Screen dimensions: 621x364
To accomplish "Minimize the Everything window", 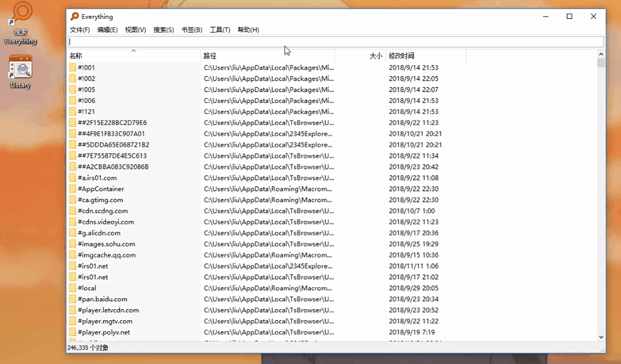I will (x=546, y=16).
